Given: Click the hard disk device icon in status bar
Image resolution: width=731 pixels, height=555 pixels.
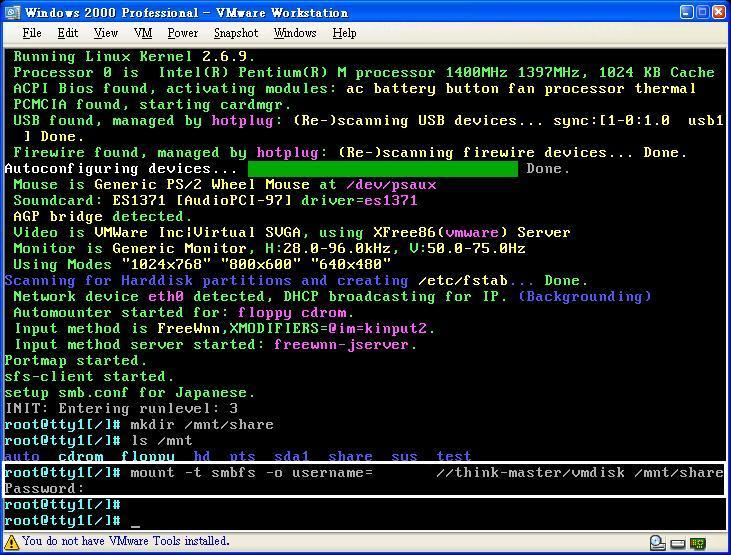Looking at the screenshot, I should [x=678, y=544].
